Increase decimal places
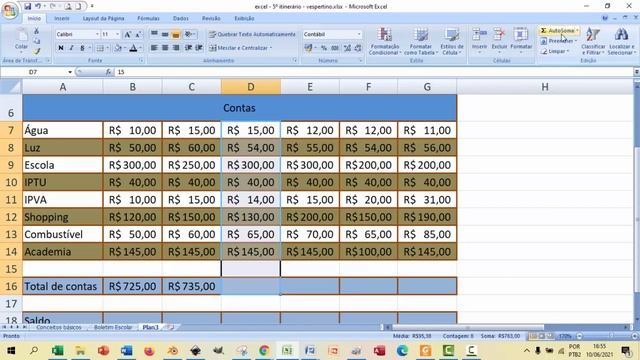Viewport: 640px width, 360px height. pos(347,48)
